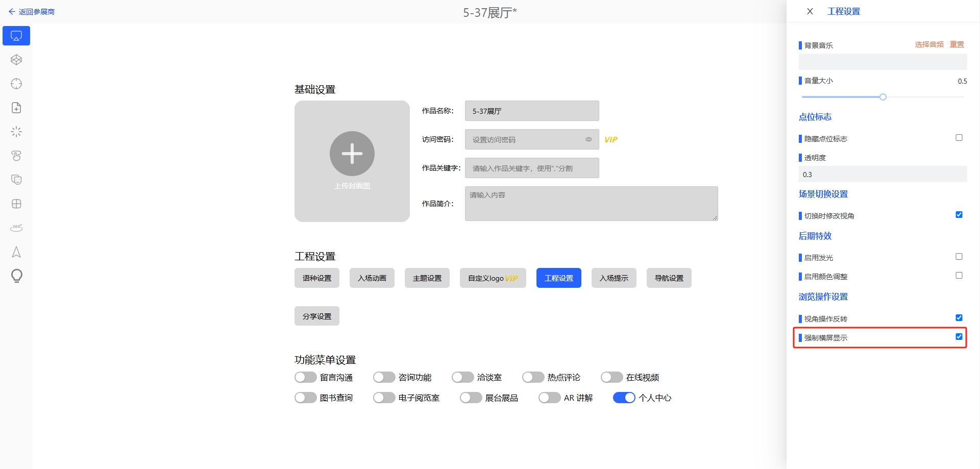Click the 分享设置 button

click(316, 316)
